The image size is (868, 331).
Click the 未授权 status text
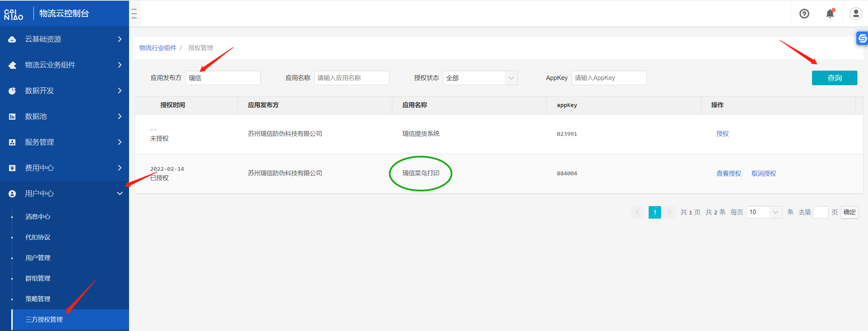(159, 139)
